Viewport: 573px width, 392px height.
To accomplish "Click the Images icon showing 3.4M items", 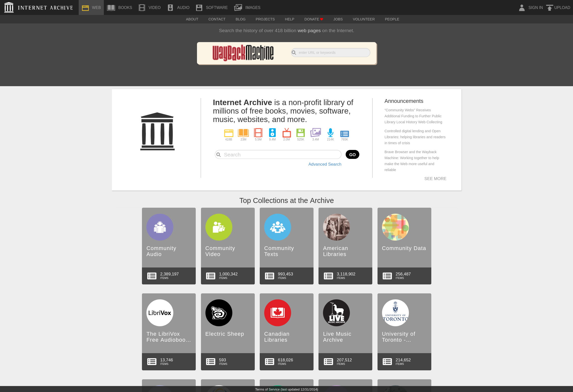I will [316, 133].
